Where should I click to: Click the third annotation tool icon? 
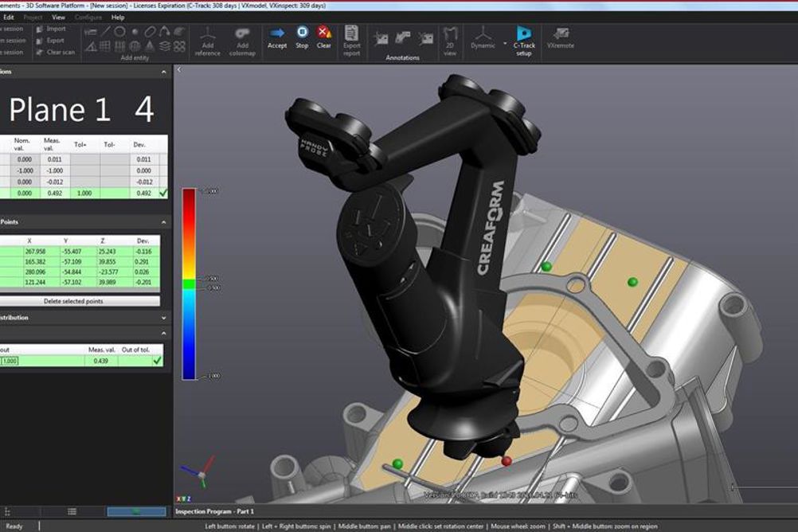click(425, 38)
